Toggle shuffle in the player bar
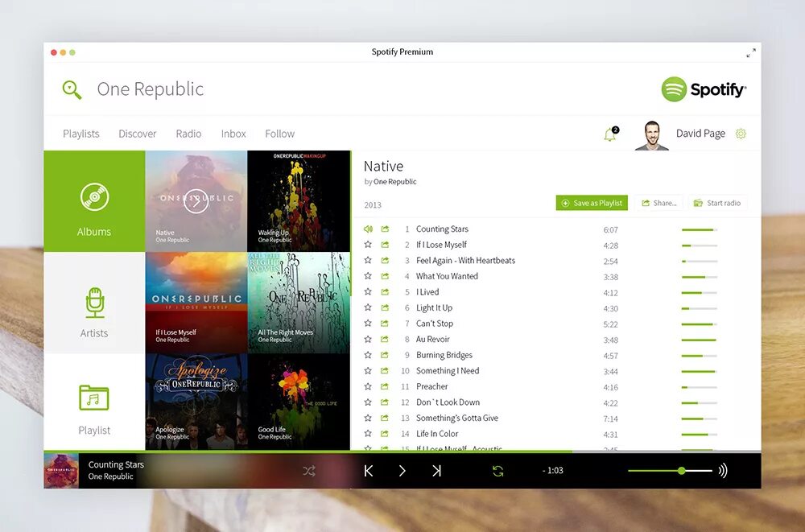Viewport: 805px width, 532px height. pyautogui.click(x=309, y=471)
